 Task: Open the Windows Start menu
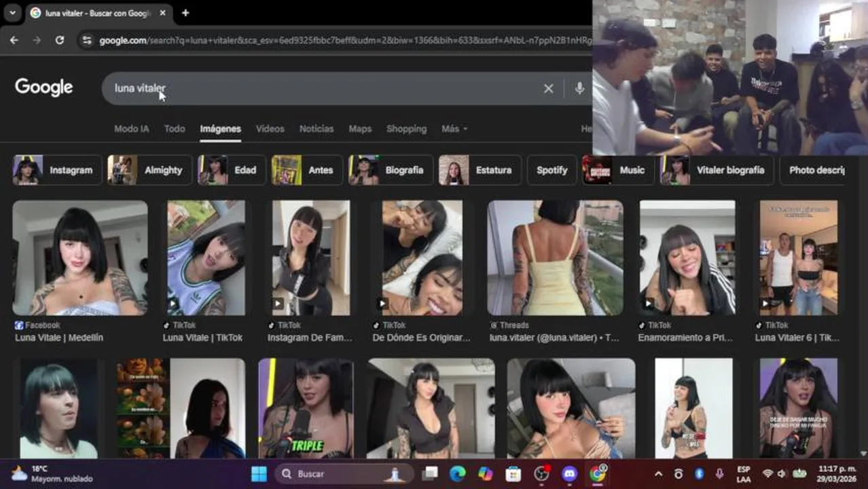(x=259, y=473)
